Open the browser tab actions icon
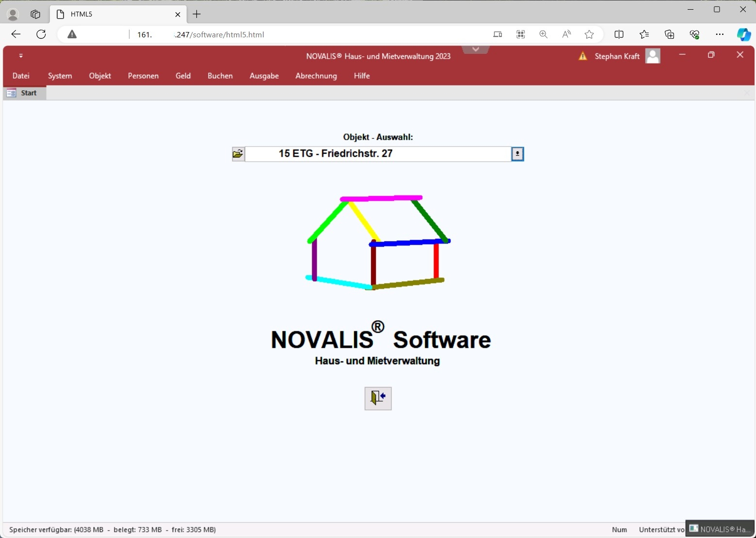The width and height of the screenshot is (756, 538). point(35,15)
